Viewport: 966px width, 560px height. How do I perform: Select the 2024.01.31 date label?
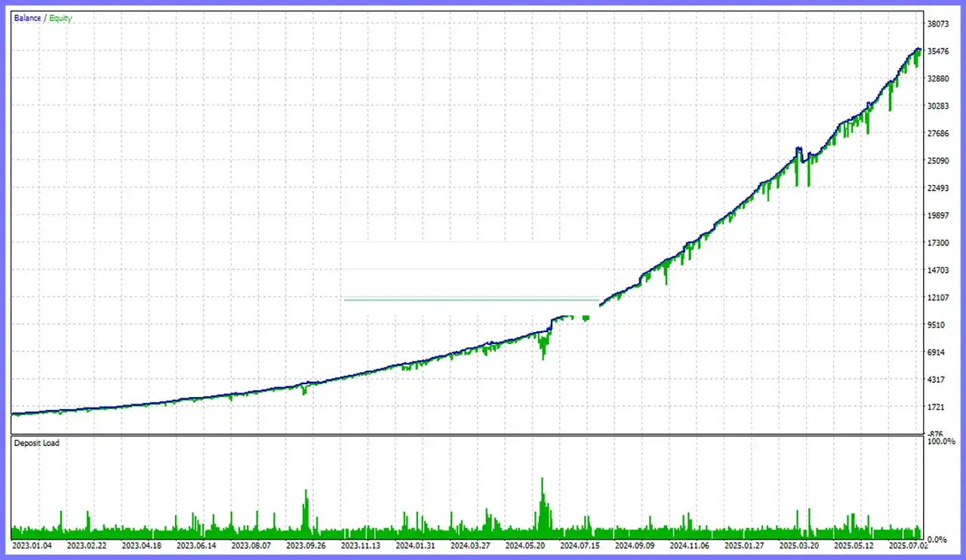(416, 545)
